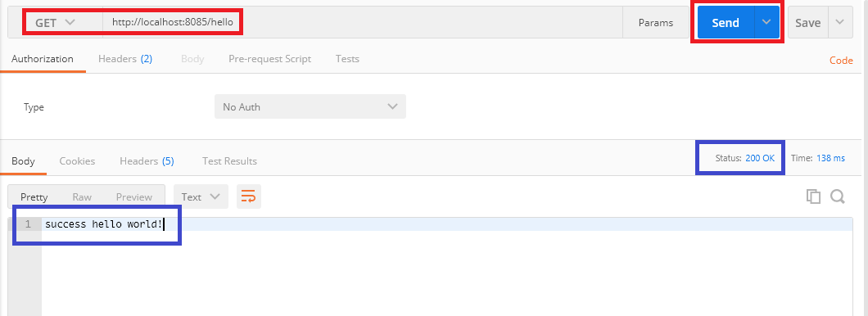Switch to Raw response view
Viewport: 868px width, 316px height.
pos(82,197)
